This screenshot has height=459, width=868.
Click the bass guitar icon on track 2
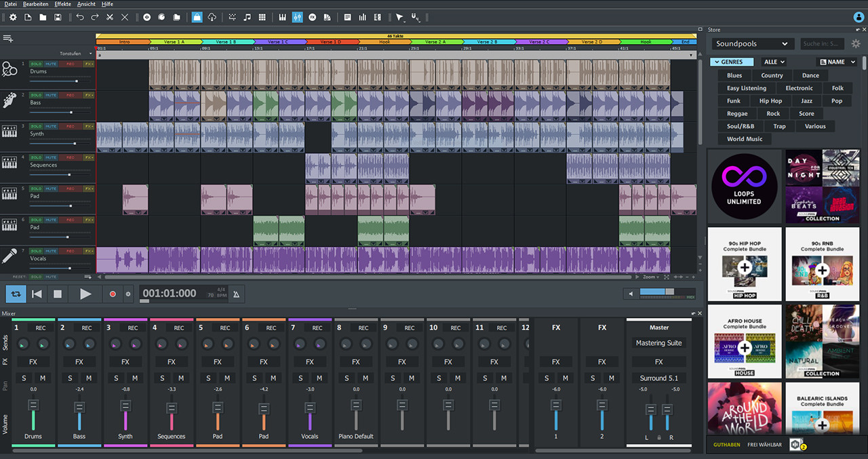point(9,101)
